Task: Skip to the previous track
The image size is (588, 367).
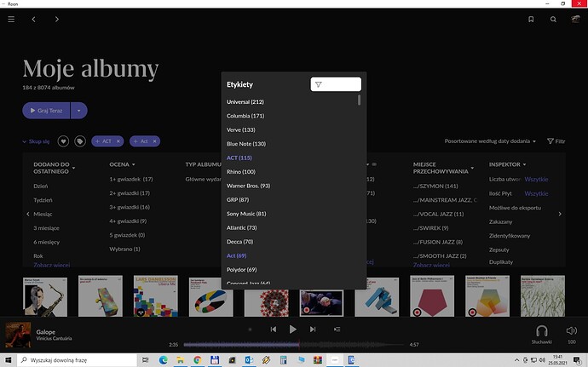Action: (274, 330)
